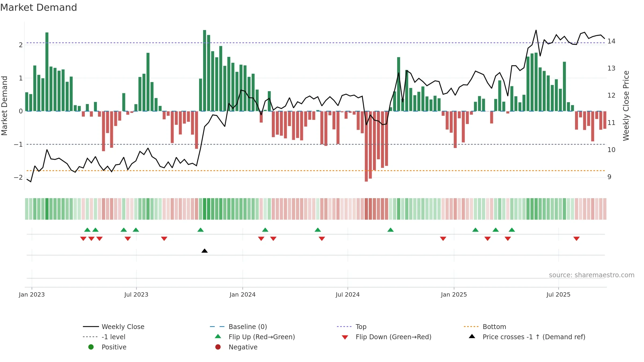
Task: Click the Jul 2023 x-axis label
Action: 136,294
